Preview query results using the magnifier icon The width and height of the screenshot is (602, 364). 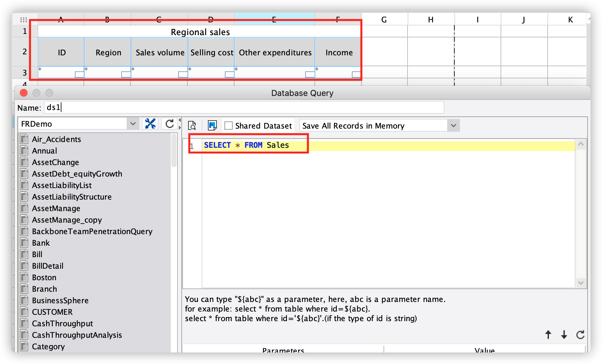click(x=192, y=126)
